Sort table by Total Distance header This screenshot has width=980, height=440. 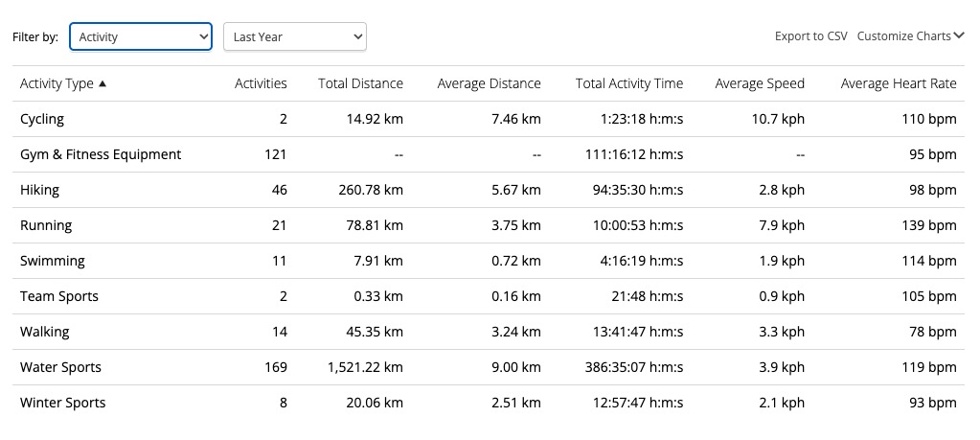[360, 83]
